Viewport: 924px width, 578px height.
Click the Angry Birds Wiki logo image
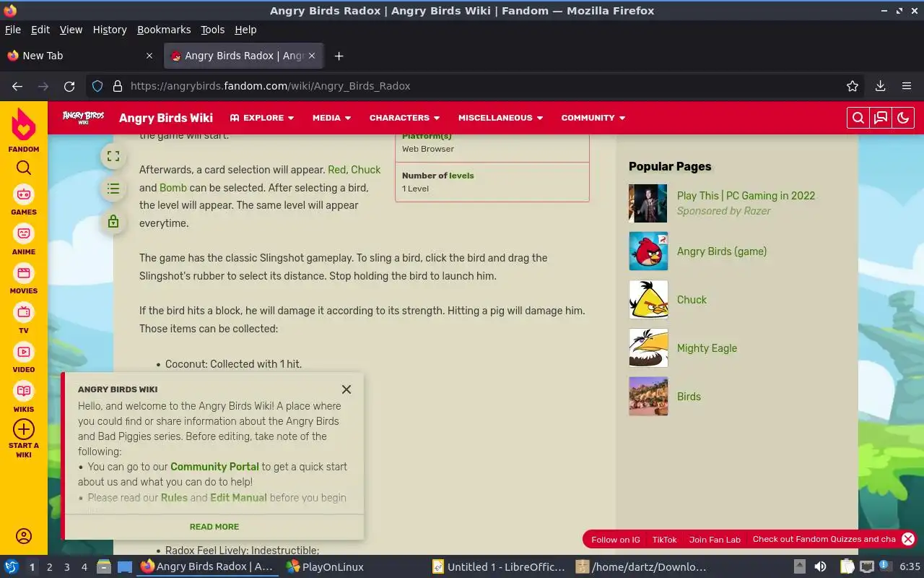point(84,117)
